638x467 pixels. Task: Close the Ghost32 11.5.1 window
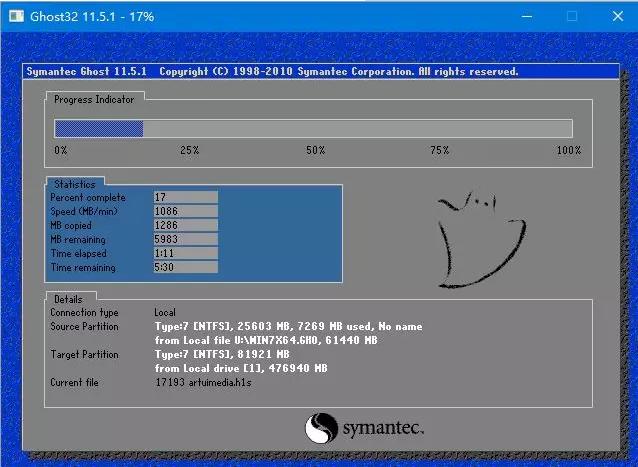click(617, 17)
